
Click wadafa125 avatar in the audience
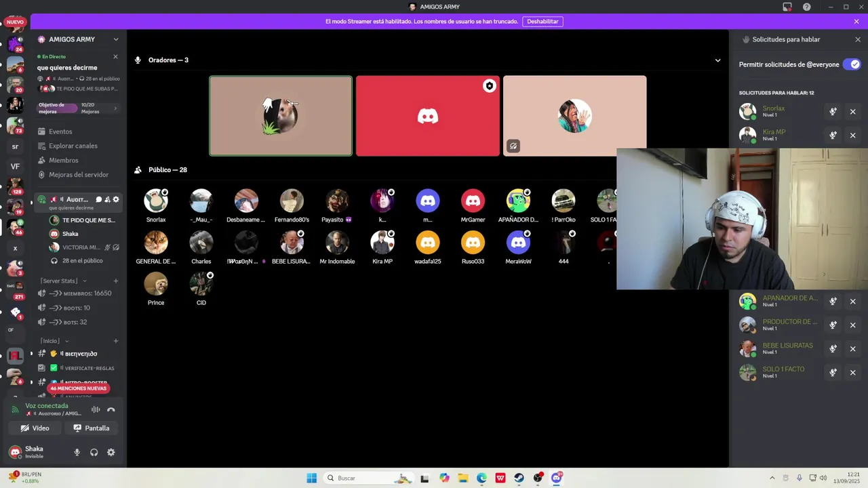tap(428, 242)
